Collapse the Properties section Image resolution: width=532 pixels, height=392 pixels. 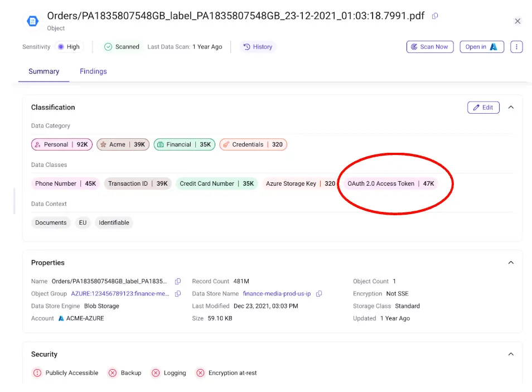click(x=511, y=262)
